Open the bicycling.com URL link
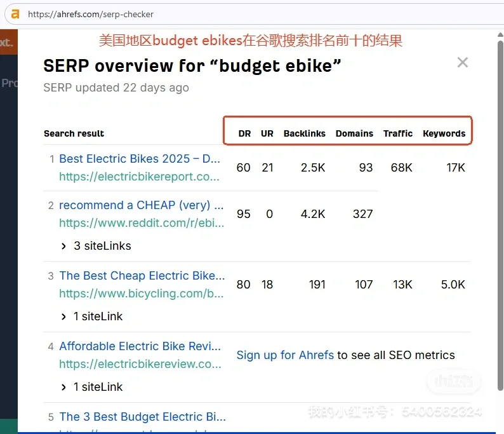 142,294
